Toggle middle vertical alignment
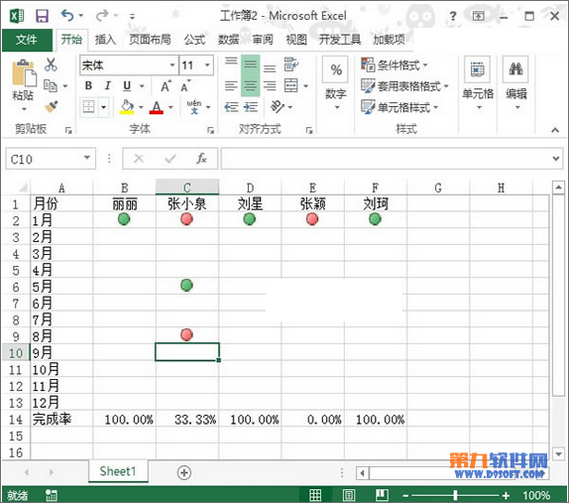The image size is (569, 503). coord(250,65)
